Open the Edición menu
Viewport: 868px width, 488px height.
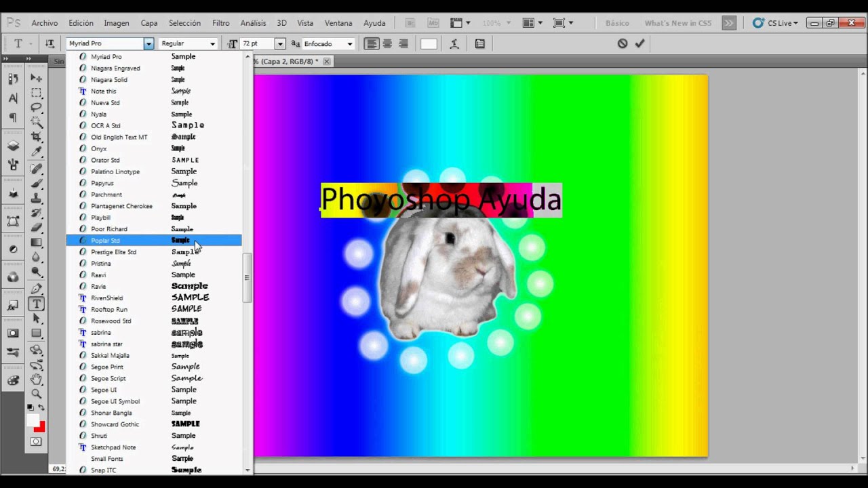pos(81,23)
